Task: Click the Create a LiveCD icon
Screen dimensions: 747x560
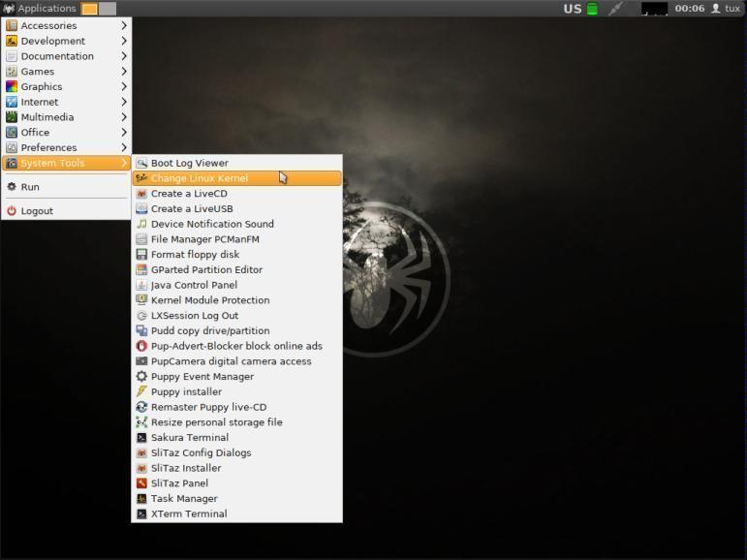Action: tap(141, 194)
